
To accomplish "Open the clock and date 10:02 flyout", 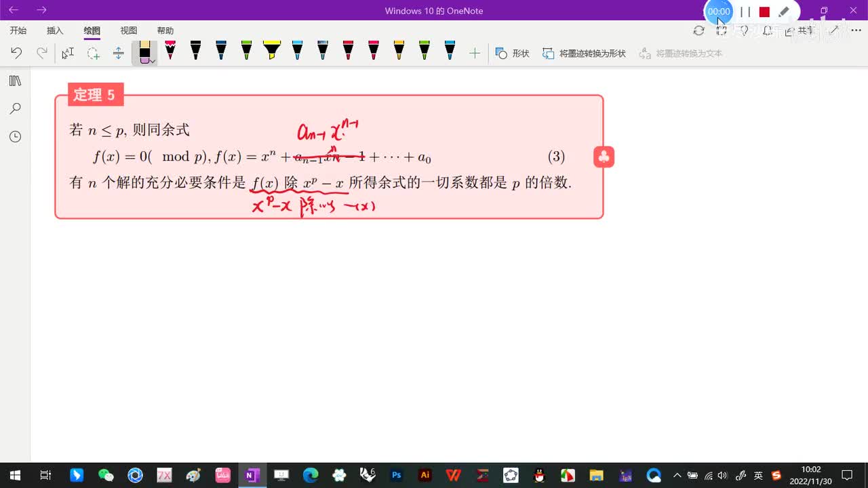I will tap(811, 475).
